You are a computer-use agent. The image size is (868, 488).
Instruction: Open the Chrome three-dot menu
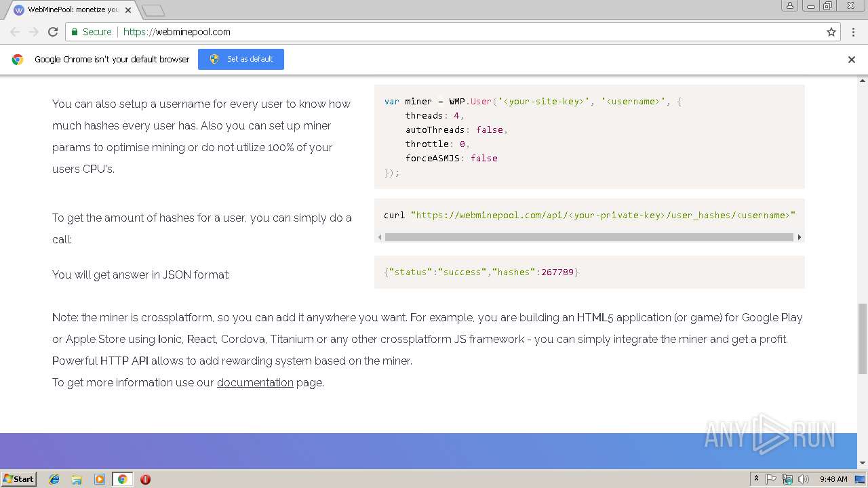854,32
